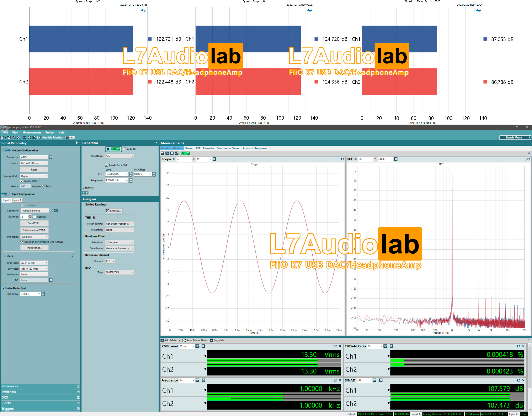Toggle the Audible Monitor OFF switch
This screenshot has height=416, width=532.
click(x=70, y=137)
